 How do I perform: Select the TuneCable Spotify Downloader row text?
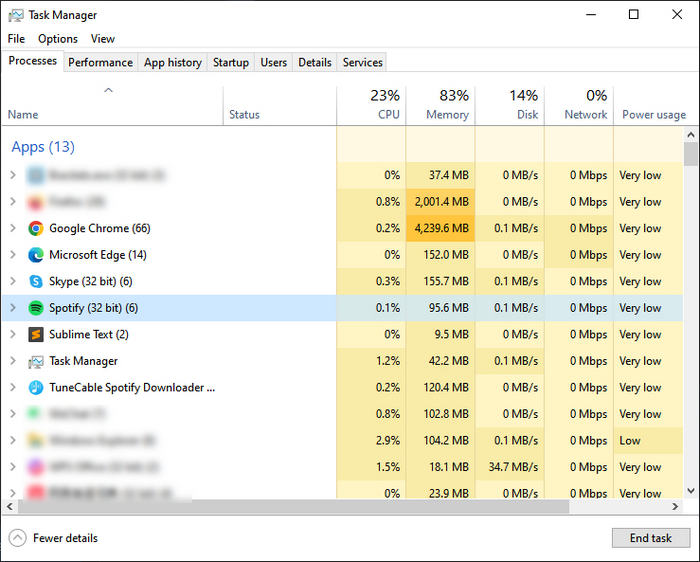[132, 387]
